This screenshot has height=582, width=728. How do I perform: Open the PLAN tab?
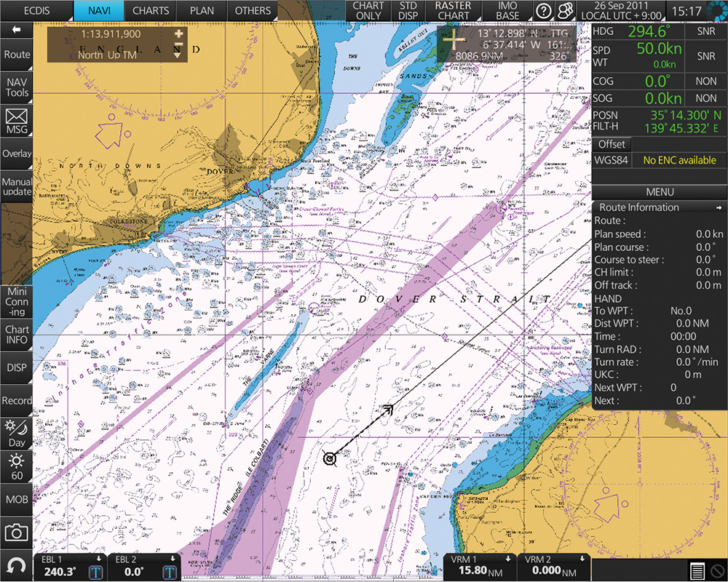[201, 11]
